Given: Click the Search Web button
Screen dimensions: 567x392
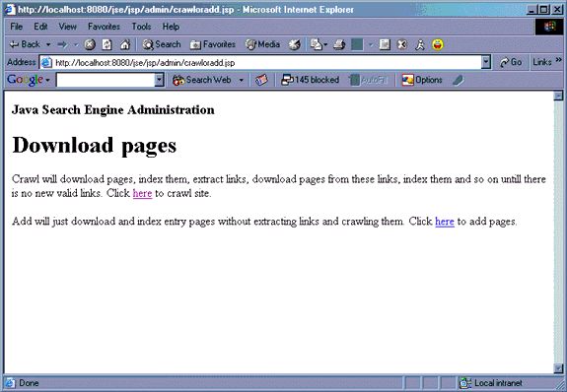Looking at the screenshot, I should pos(202,80).
